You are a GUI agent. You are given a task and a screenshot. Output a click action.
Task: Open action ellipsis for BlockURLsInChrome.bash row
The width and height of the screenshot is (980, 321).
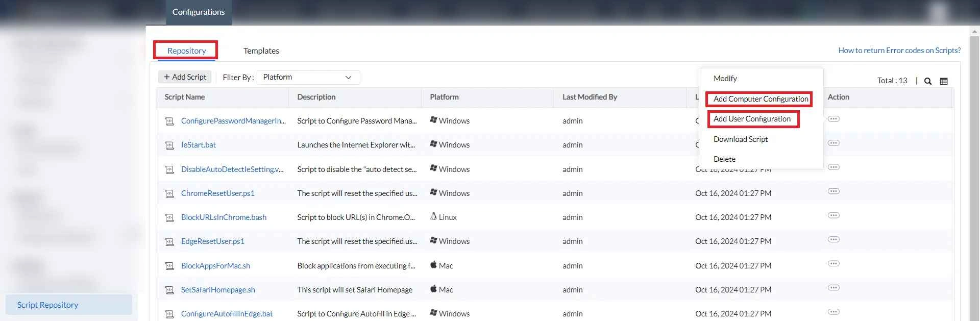(834, 215)
